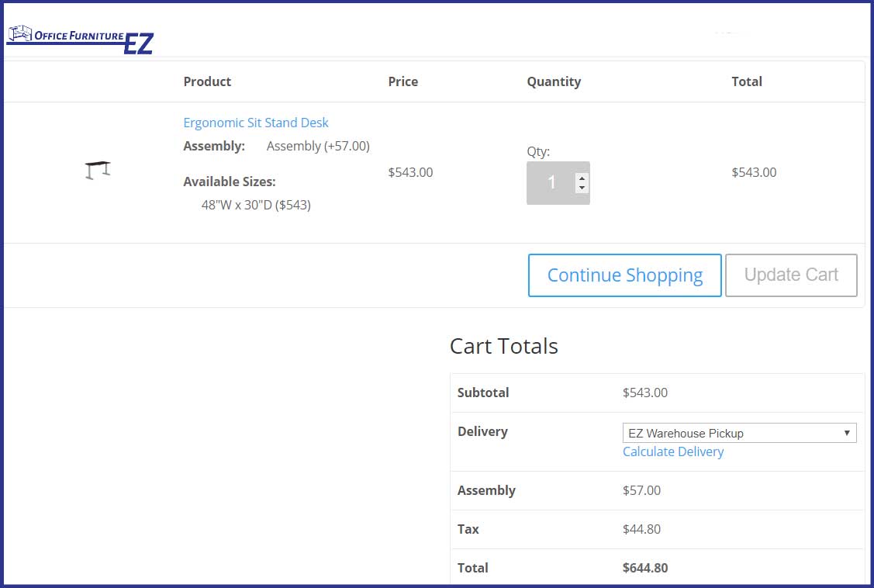Open the Ergonomic Sit Stand Desk link
Image resolution: width=874 pixels, height=588 pixels.
click(256, 123)
